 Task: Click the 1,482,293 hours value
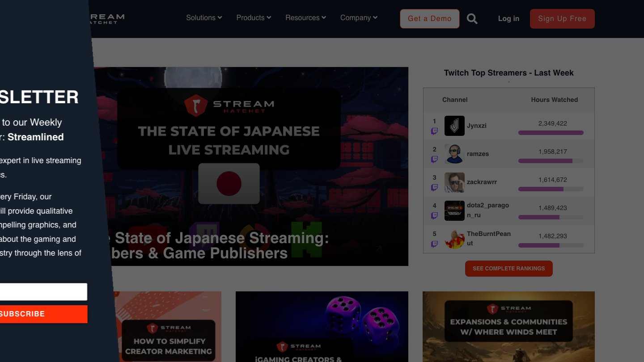click(553, 236)
